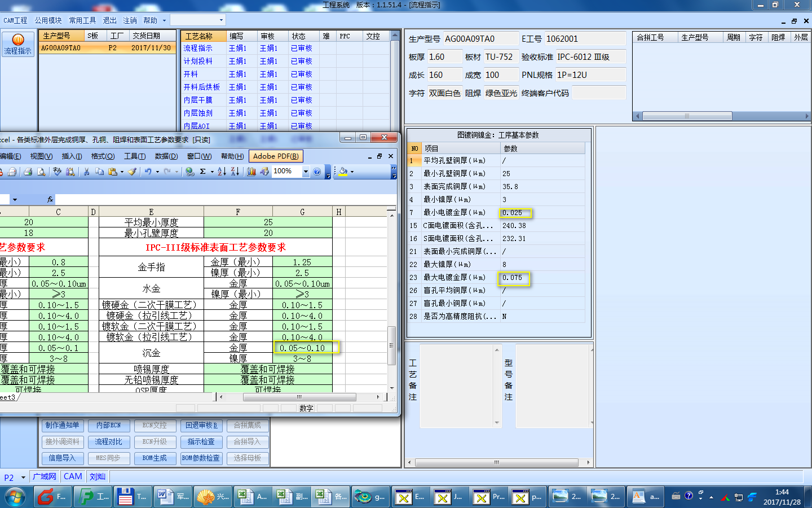812x508 pixels.
Task: Click the Insert Hyperlink globe icon
Action: 190,172
